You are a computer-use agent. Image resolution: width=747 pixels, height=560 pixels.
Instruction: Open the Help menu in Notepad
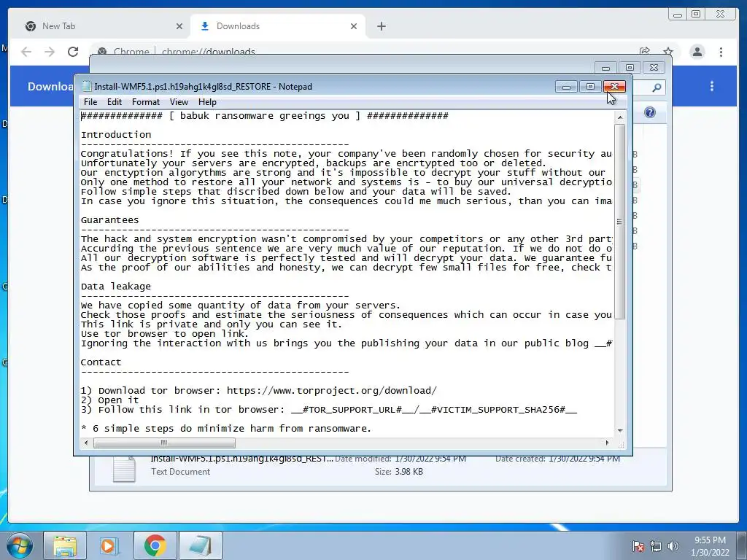[x=207, y=102]
